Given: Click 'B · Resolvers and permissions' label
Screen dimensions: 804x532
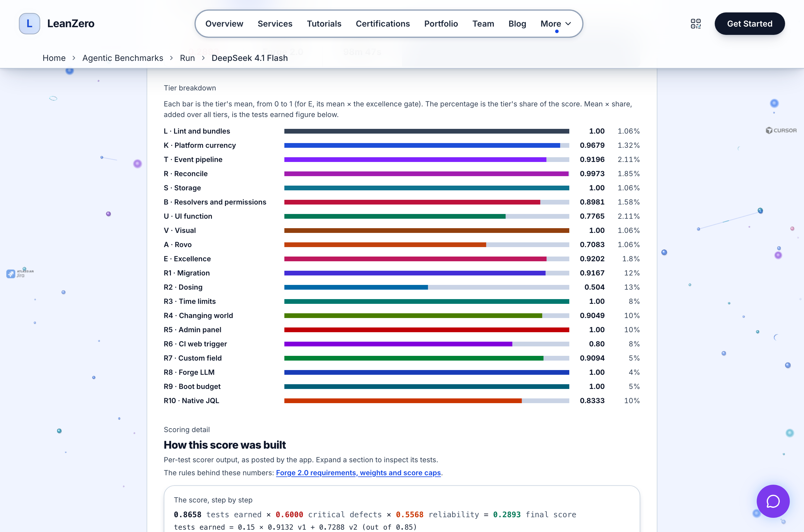Looking at the screenshot, I should (215, 202).
